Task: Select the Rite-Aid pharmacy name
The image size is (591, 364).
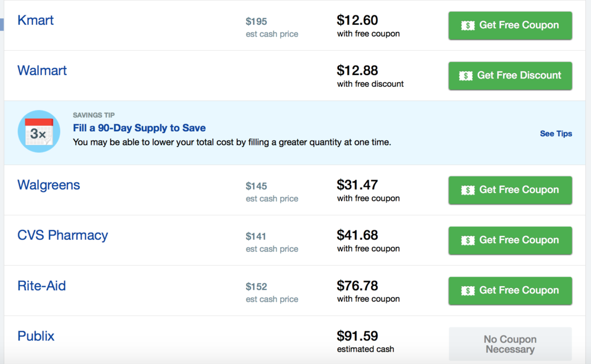Action: [x=41, y=286]
